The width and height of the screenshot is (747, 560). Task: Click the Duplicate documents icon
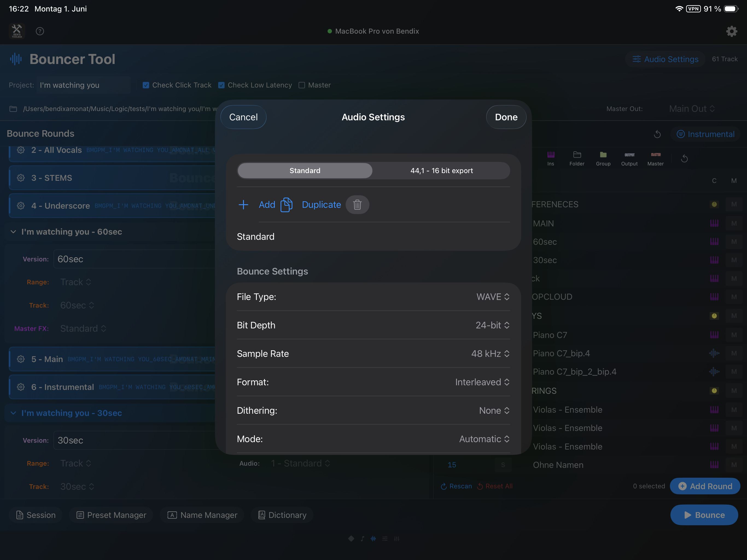[286, 205]
